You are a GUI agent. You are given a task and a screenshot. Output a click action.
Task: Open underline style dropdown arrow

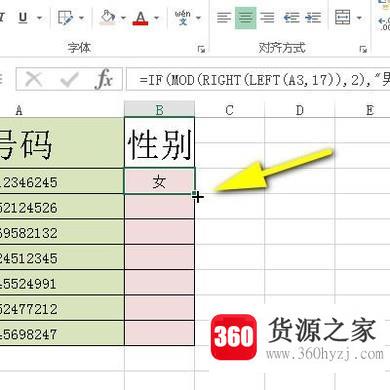40,18
